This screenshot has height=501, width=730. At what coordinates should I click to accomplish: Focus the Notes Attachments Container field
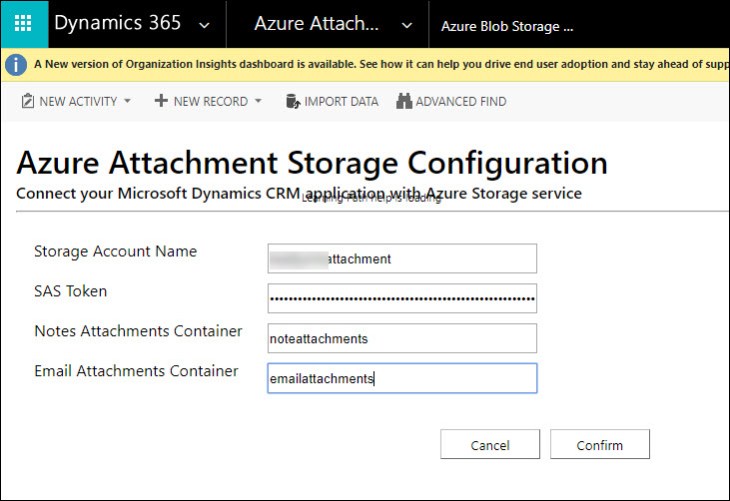pyautogui.click(x=402, y=338)
